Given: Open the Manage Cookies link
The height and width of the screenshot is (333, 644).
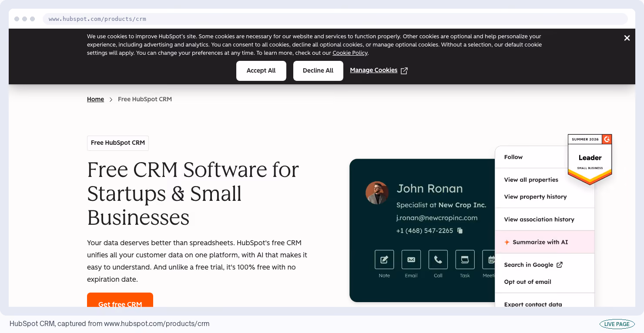Looking at the screenshot, I should tap(374, 70).
